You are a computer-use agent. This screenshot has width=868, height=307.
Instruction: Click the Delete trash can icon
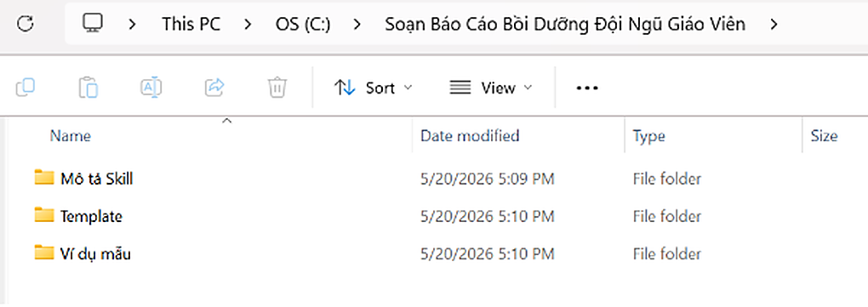(x=277, y=88)
